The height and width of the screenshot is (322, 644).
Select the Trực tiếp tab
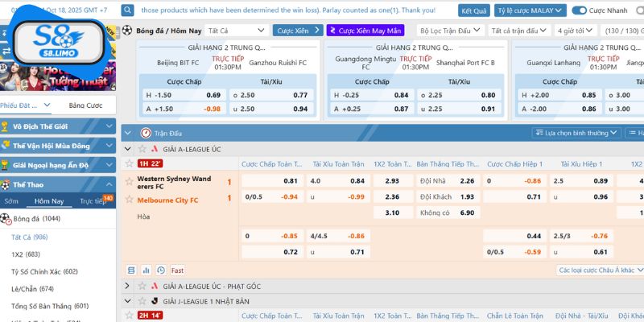pos(92,201)
